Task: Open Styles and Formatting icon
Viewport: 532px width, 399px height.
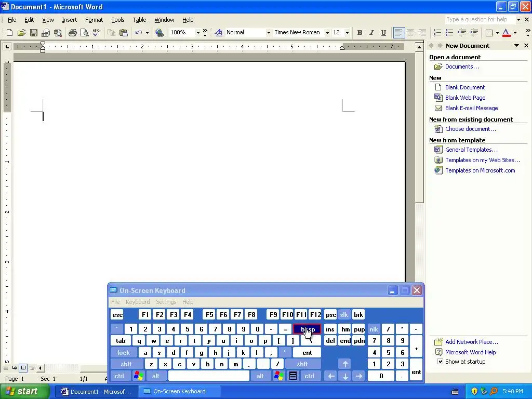Action: click(219, 33)
